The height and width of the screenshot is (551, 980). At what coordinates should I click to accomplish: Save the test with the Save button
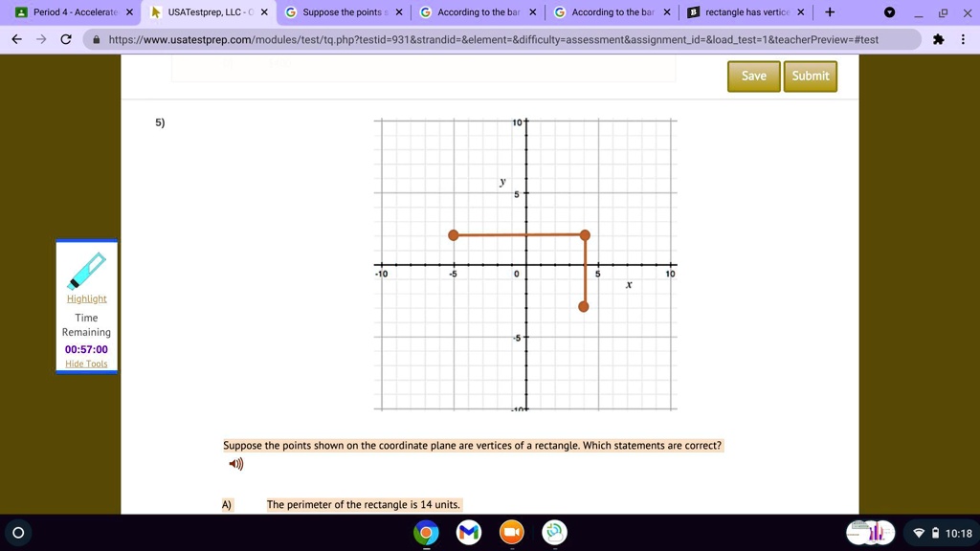click(753, 76)
